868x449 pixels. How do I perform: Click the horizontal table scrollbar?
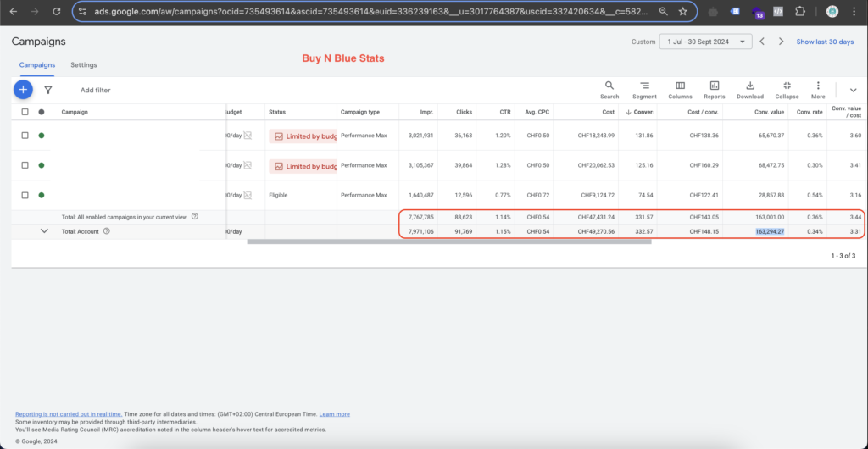pyautogui.click(x=449, y=241)
